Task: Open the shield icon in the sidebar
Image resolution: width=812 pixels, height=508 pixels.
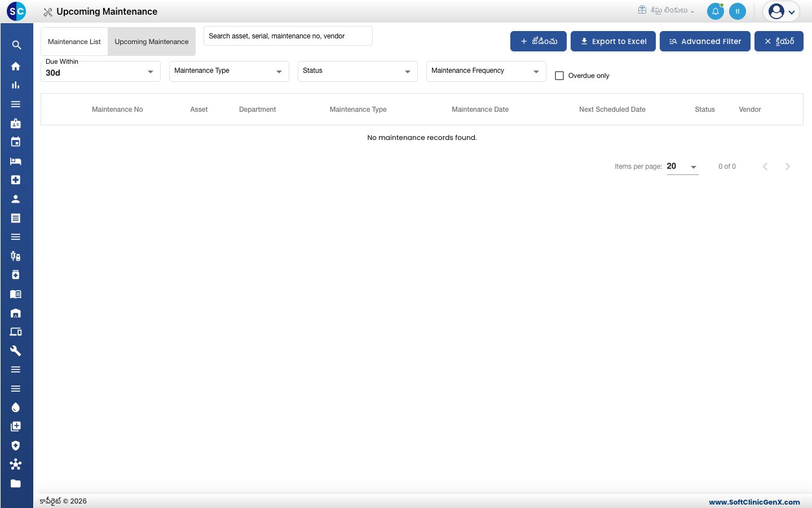Action: click(16, 445)
